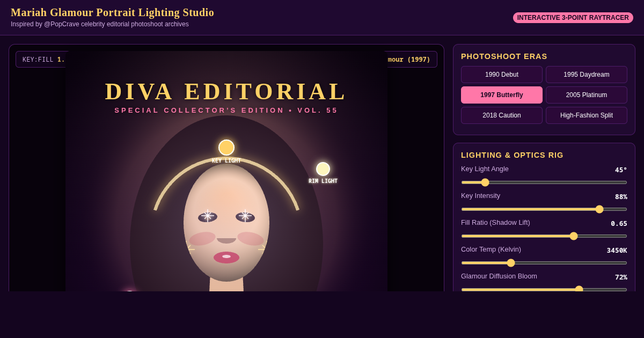Choose the 1995 Daydream era preset
The width and height of the screenshot is (644, 338).
587,75
